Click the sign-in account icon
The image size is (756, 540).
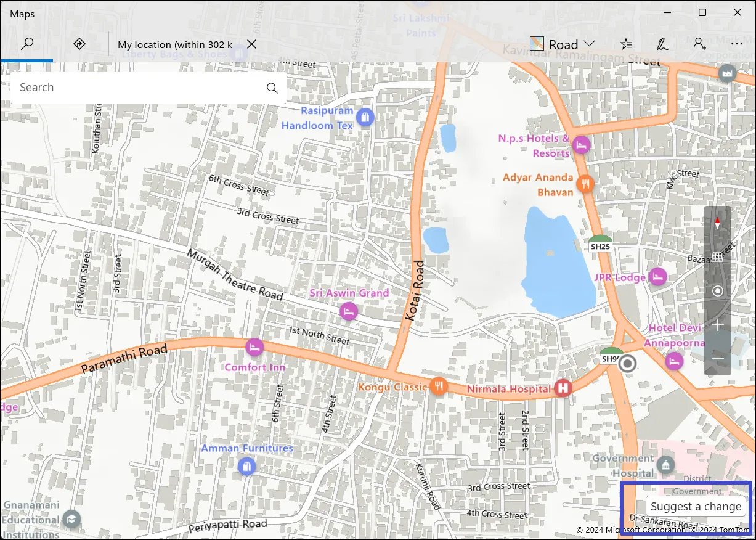click(699, 44)
